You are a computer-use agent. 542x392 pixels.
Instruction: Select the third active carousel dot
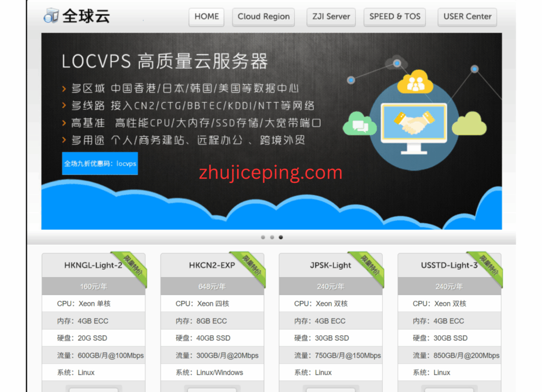281,238
